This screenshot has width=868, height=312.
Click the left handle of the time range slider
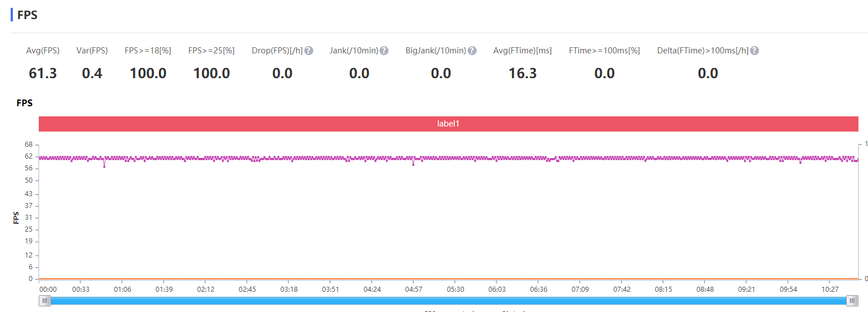coord(45,301)
